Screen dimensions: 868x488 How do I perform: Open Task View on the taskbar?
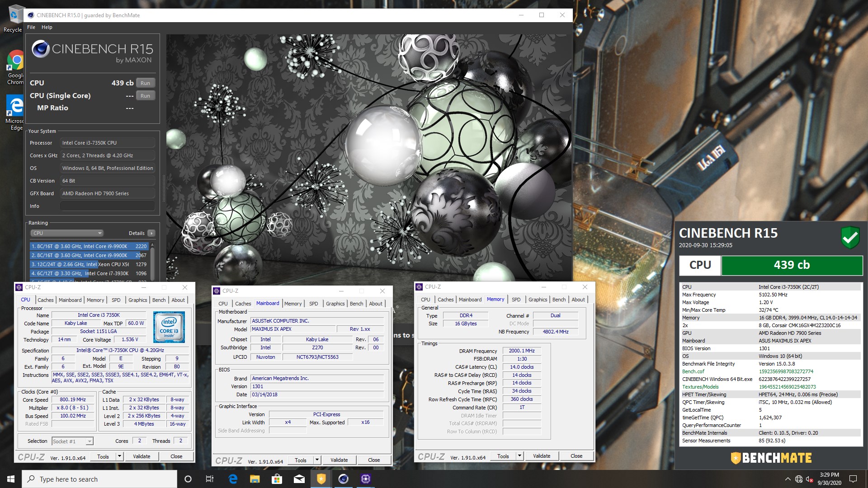point(209,479)
